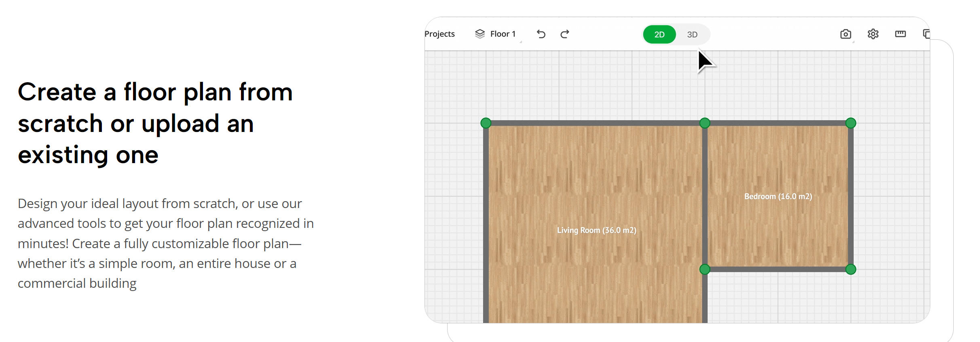
Task: Click the top-left corner node of Living Room
Action: (x=486, y=123)
